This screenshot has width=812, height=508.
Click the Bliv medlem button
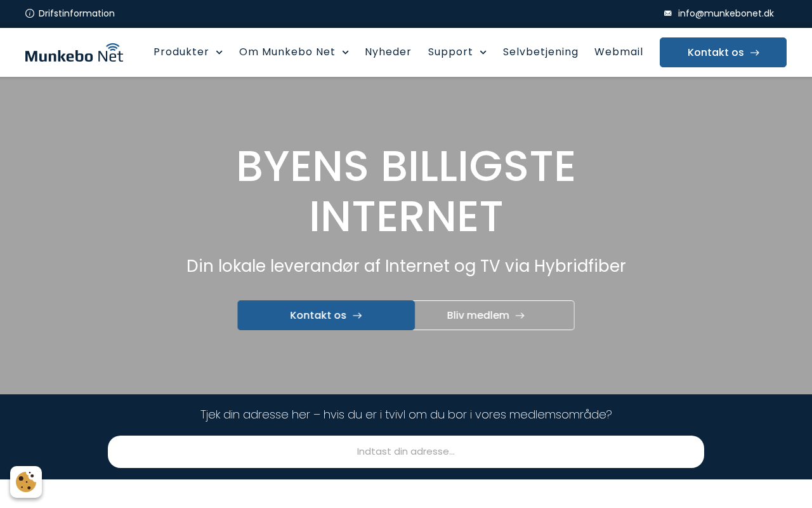[494, 316]
